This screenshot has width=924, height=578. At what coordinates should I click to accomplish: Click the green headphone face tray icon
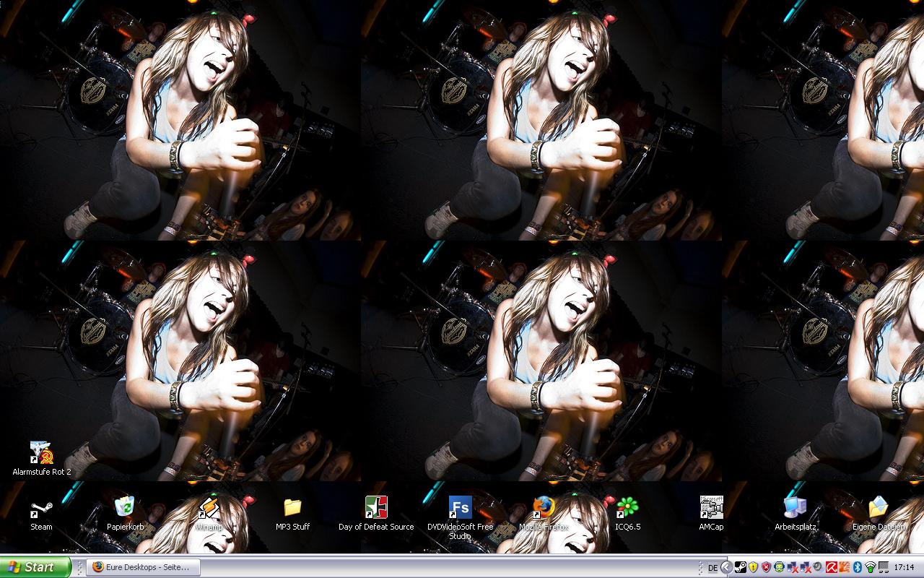(780, 567)
